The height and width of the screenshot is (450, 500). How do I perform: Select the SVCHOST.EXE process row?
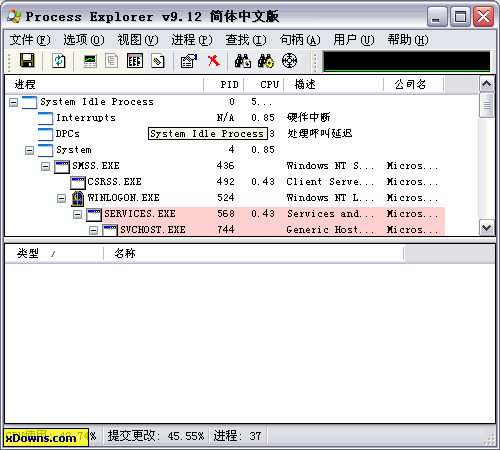[225, 229]
